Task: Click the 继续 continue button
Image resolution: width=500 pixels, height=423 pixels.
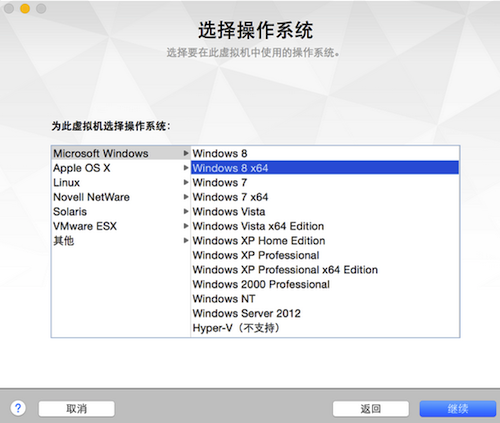Action: [458, 409]
